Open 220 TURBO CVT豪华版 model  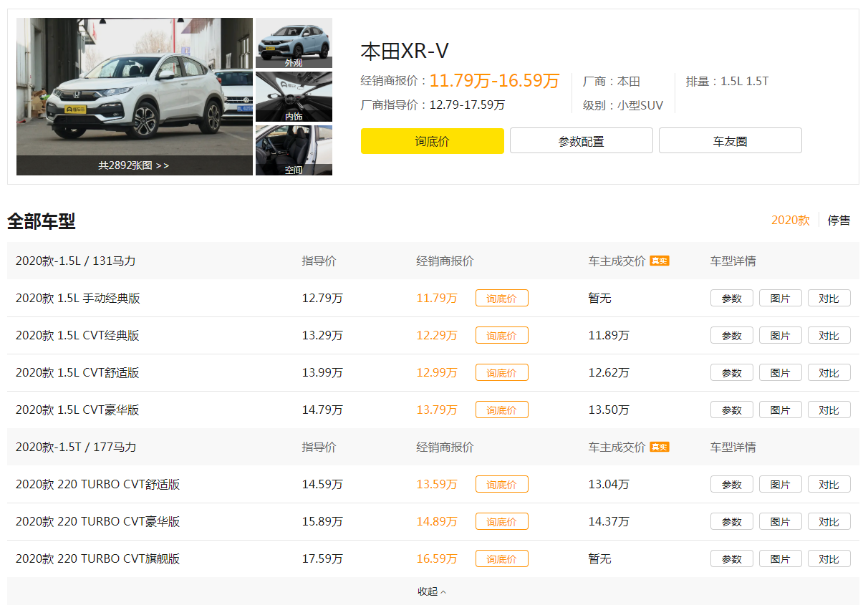[x=97, y=521]
